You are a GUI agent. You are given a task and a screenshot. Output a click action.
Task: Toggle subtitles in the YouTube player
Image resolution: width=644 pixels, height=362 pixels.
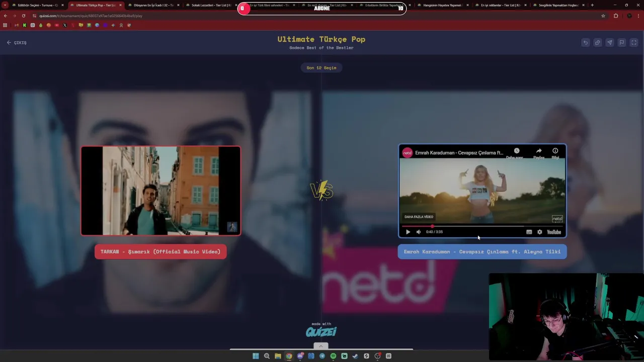coord(529,232)
